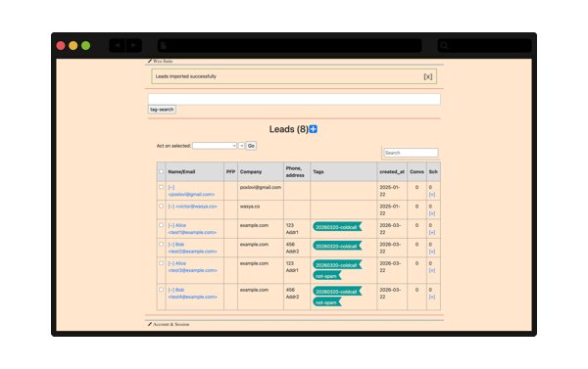Click the browser search box at top right
This screenshot has width=588, height=369.
coord(484,46)
